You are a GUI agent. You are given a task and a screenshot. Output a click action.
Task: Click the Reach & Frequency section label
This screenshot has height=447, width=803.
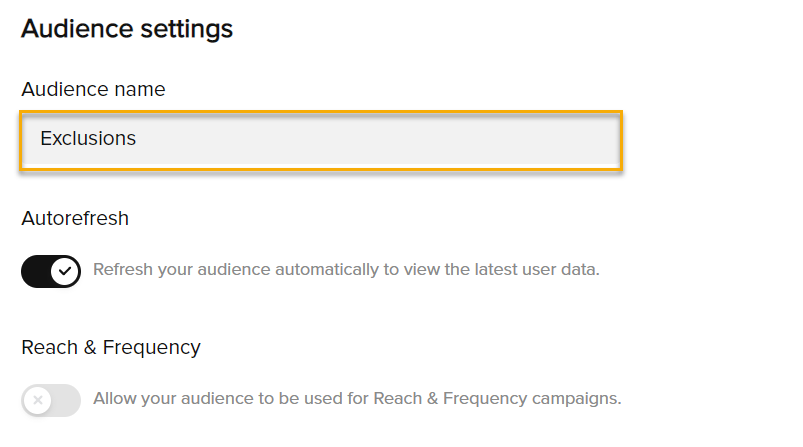tap(111, 348)
